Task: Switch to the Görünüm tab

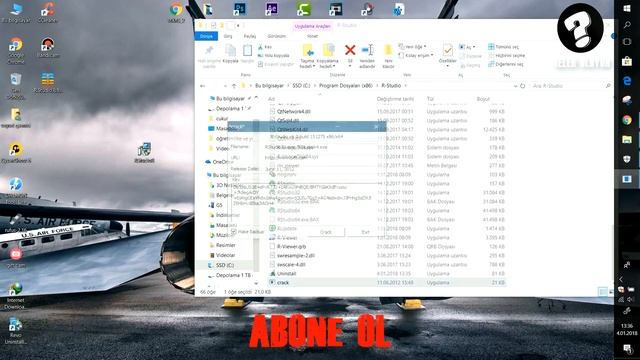Action: (x=277, y=36)
